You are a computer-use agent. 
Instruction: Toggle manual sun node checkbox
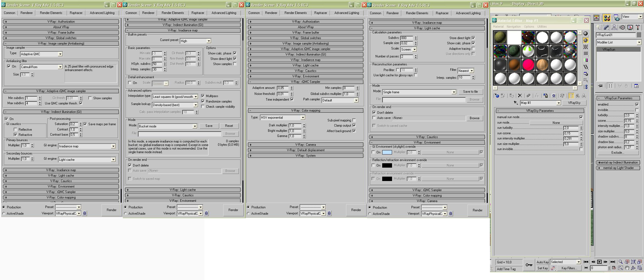[581, 117]
